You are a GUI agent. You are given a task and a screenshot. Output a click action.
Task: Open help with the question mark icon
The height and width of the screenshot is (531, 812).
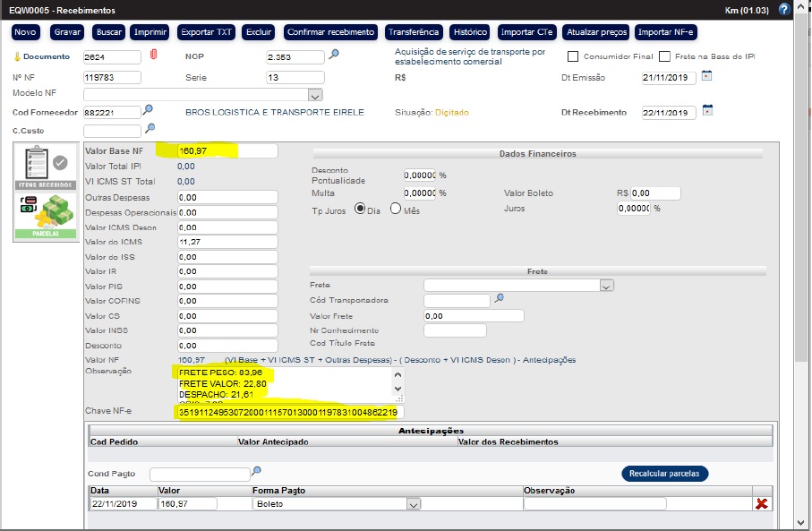[x=784, y=10]
